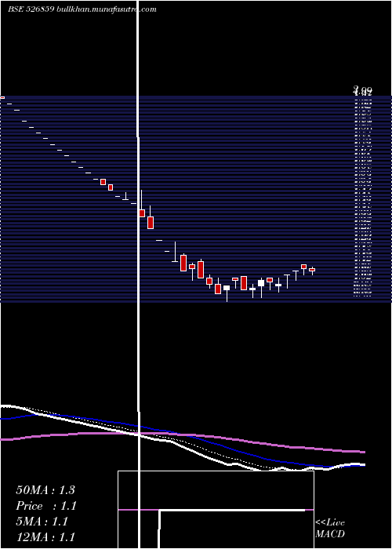Select the 50MA : 1.3 label
Image resolution: width=392 pixels, height=549 pixels.
click(x=45, y=490)
